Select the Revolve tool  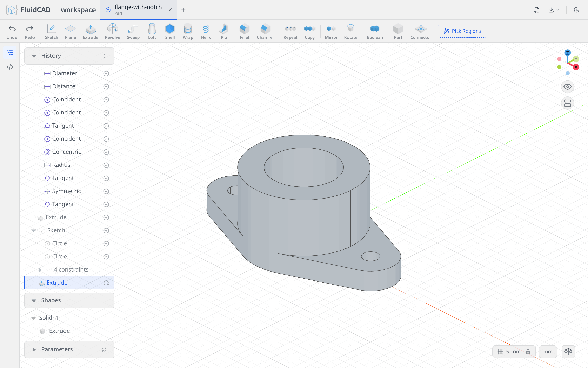pyautogui.click(x=112, y=31)
